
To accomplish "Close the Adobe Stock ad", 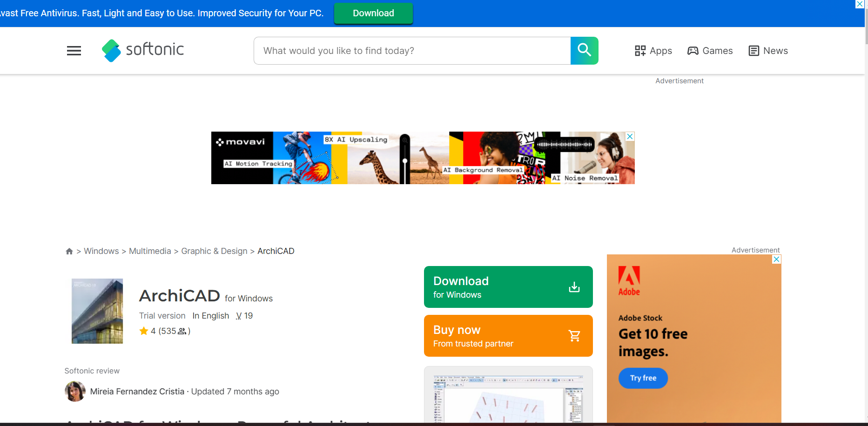I will (x=776, y=260).
